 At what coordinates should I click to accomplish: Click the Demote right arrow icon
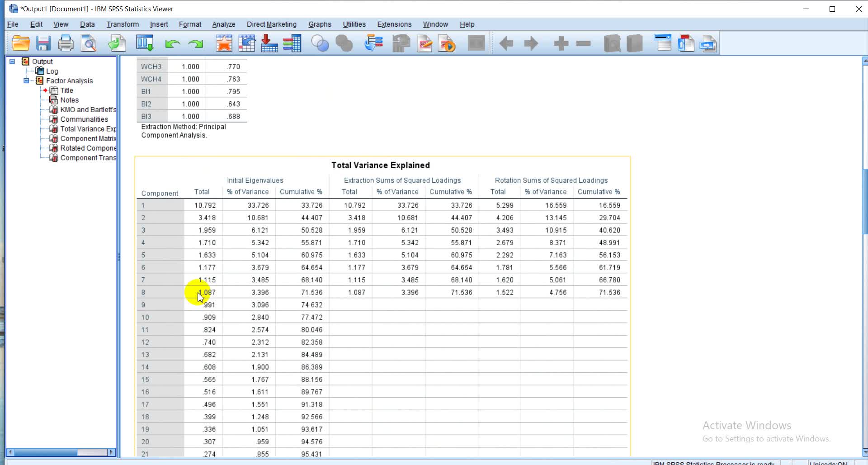pos(531,43)
